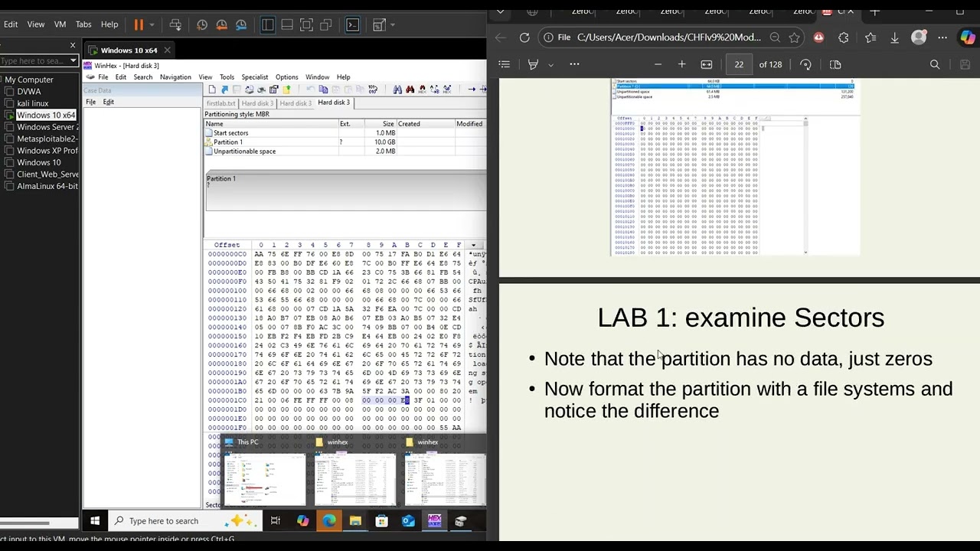This screenshot has width=980, height=551.
Task: Toggle the VMware library sidebar
Action: 268,24
